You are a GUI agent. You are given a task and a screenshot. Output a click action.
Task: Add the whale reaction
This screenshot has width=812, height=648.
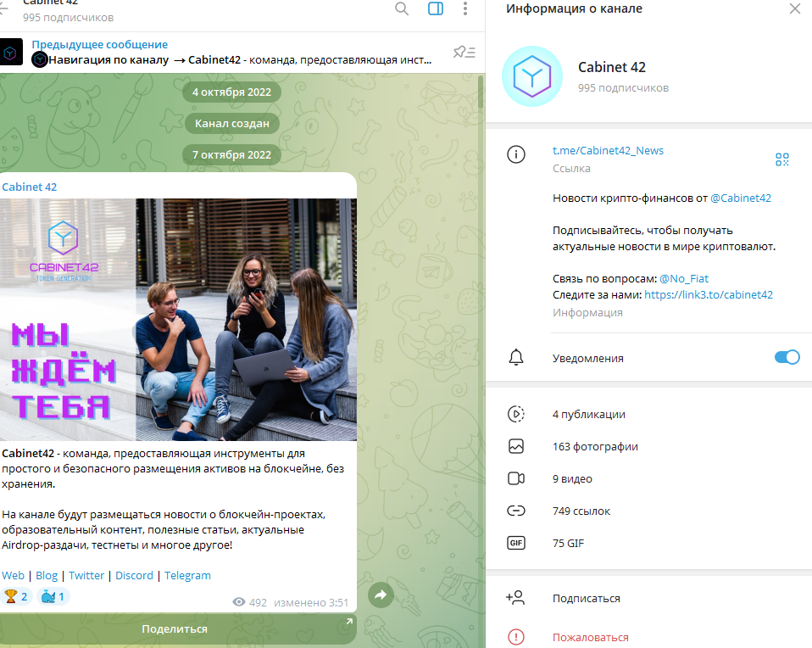click(53, 596)
